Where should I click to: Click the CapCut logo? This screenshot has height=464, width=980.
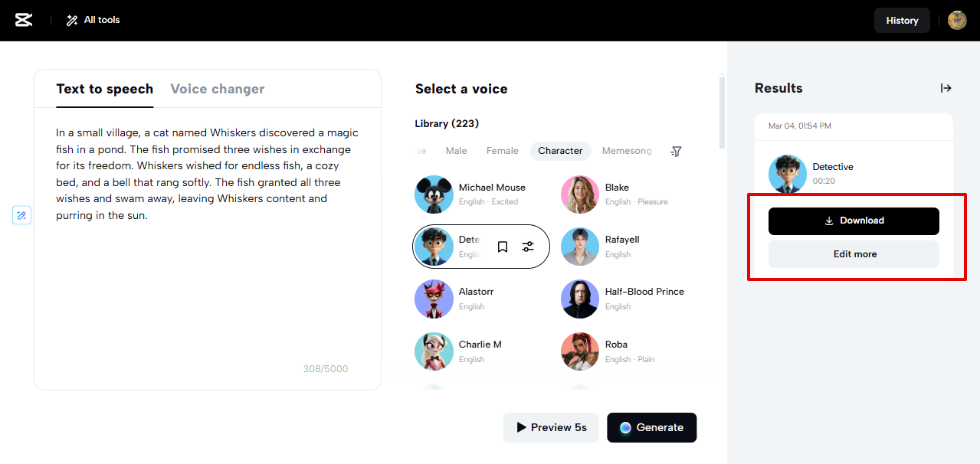[24, 20]
